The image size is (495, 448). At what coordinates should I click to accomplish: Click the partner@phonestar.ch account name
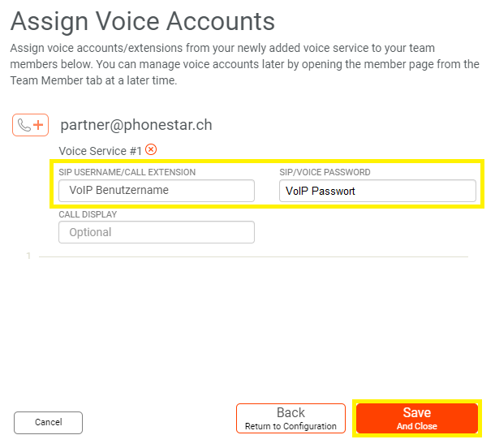(136, 125)
